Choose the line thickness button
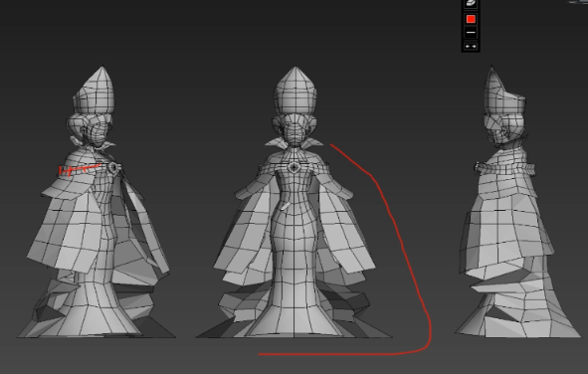The width and height of the screenshot is (588, 374). [x=471, y=33]
